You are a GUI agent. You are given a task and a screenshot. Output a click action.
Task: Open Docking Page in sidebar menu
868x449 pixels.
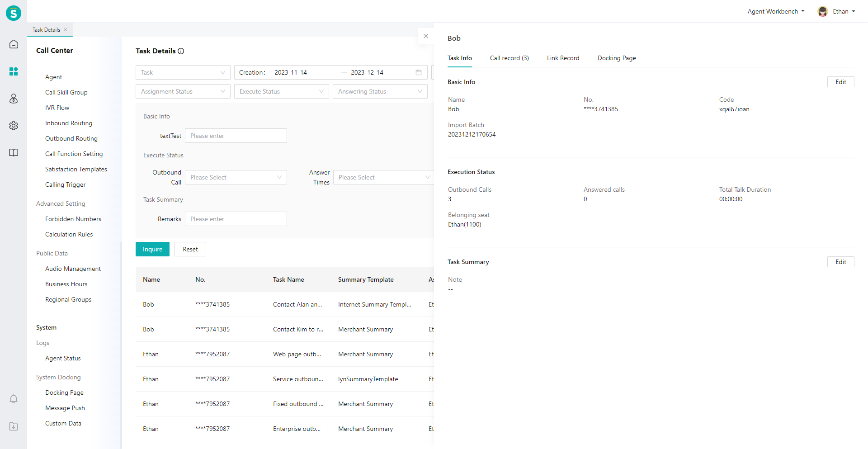point(64,392)
